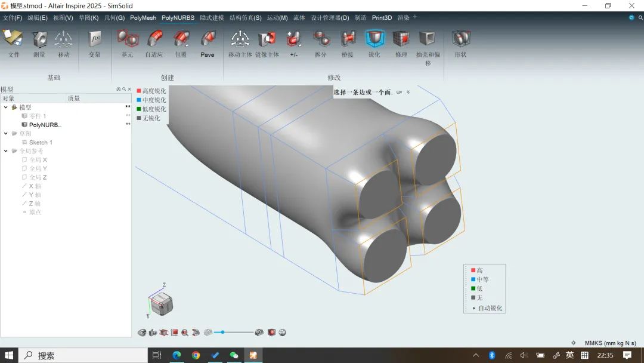Click the view toolbar slider handle
This screenshot has height=363, width=644.
pyautogui.click(x=223, y=332)
